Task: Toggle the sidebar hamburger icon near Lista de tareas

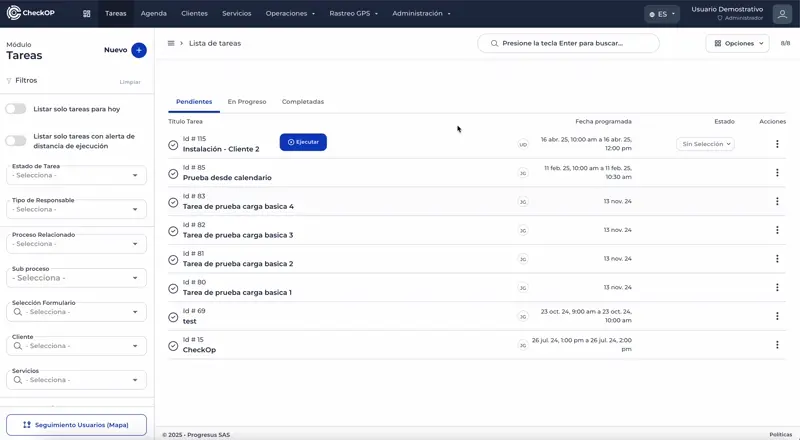Action: click(171, 43)
